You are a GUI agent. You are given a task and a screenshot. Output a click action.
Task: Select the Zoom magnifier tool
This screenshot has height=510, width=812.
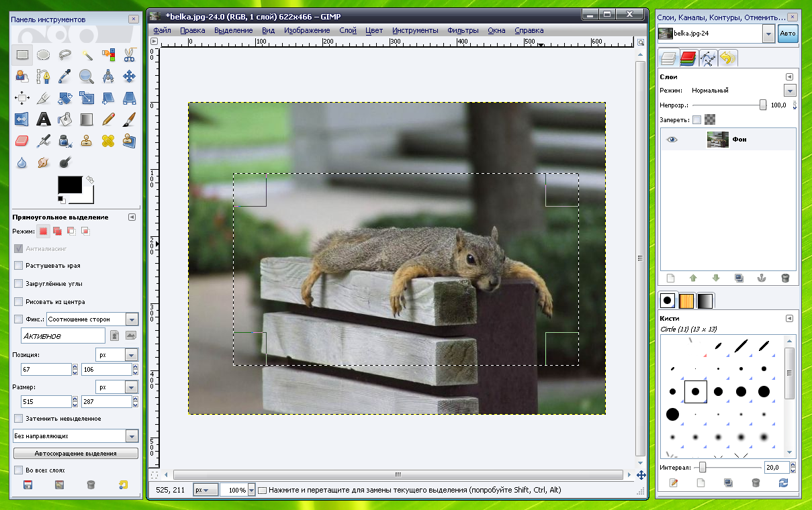87,76
